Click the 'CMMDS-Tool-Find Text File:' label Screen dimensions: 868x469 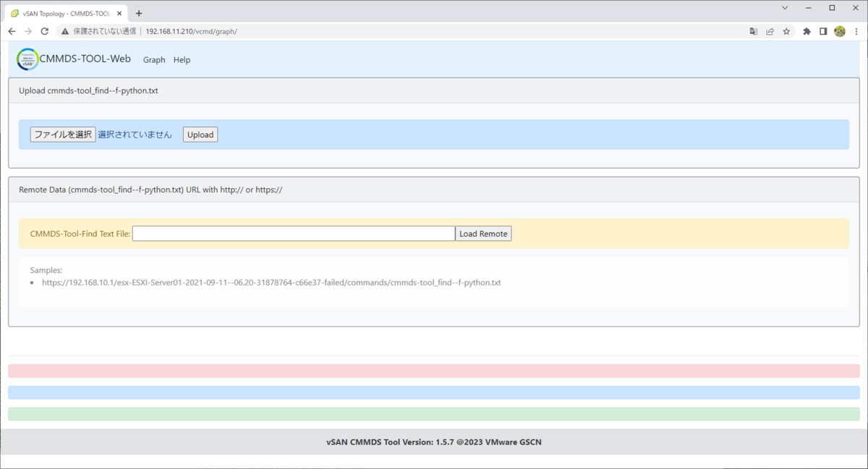pos(80,234)
